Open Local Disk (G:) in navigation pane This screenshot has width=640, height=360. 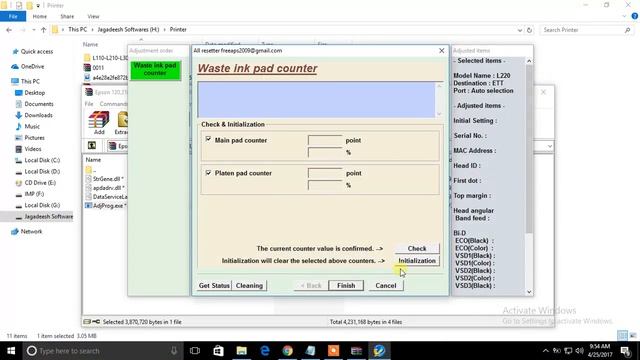(x=42, y=205)
